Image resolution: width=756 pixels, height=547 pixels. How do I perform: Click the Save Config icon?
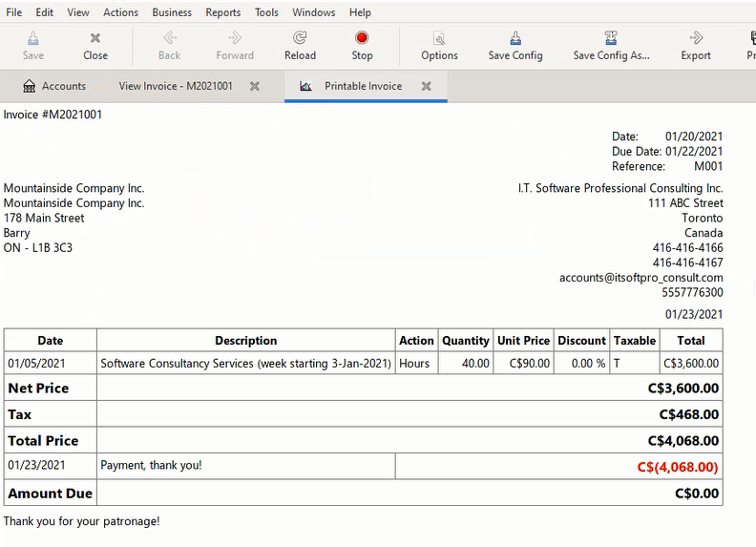point(515,39)
